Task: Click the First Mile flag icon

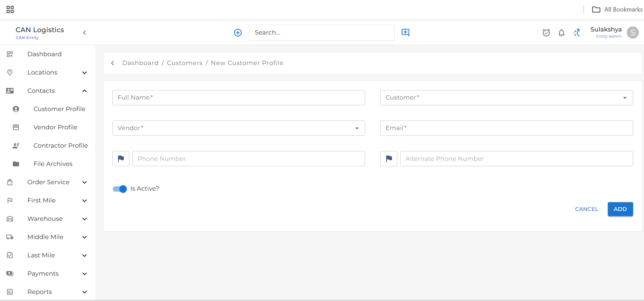Action: [x=10, y=200]
